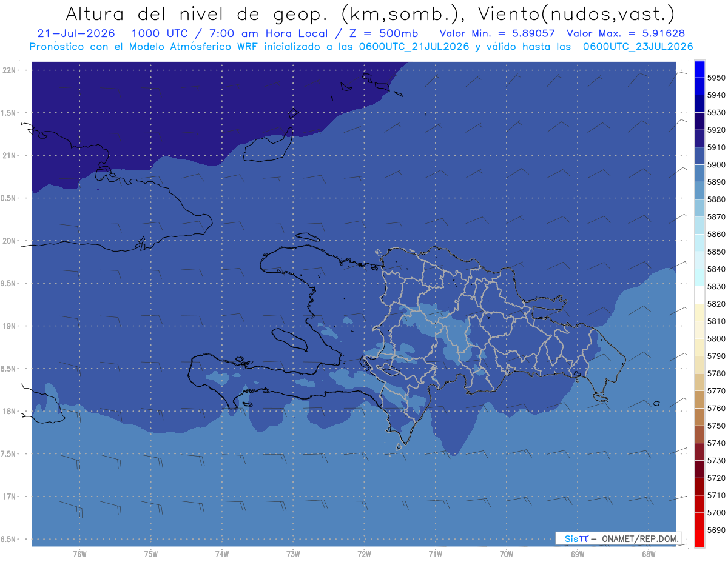Click the "21N" latitude axis label
Screen dimensions: 728x562
pyautogui.click(x=9, y=156)
